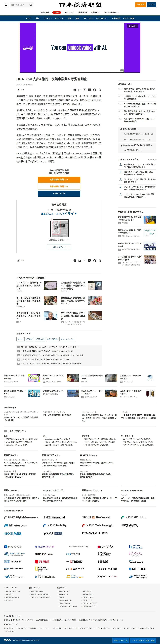Save article via paperclip icon under headline

pyautogui.click(x=18, y=90)
